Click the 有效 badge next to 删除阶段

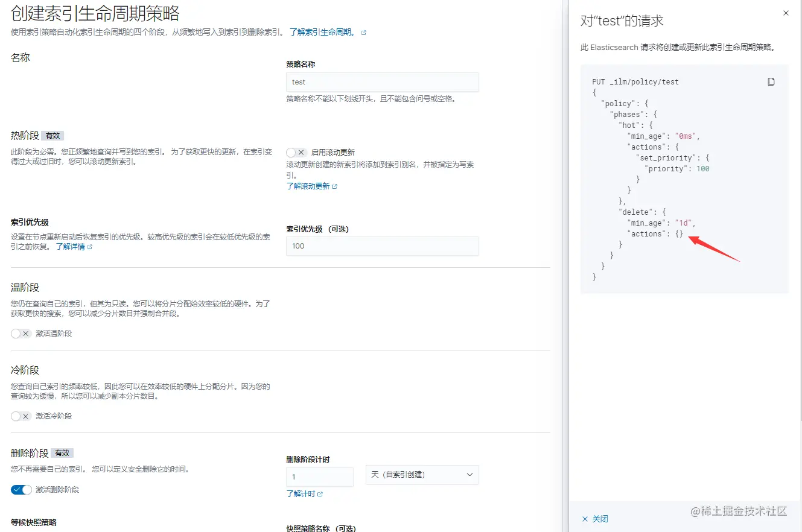point(62,453)
